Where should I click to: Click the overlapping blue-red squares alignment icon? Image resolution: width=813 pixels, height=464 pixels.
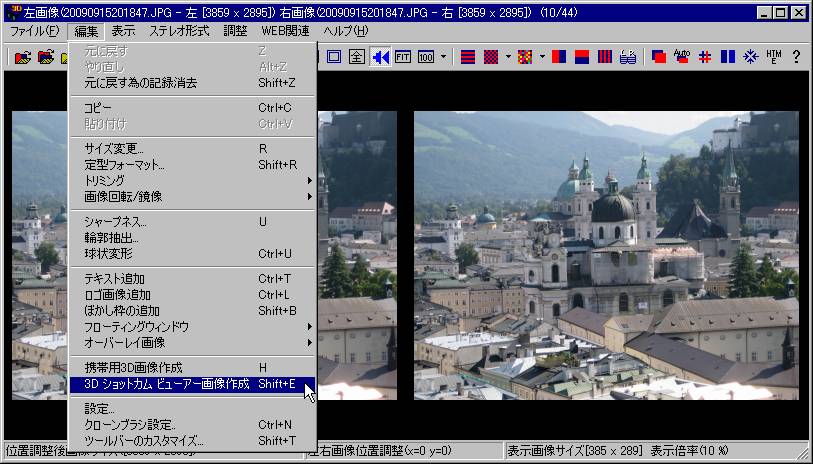[659, 57]
